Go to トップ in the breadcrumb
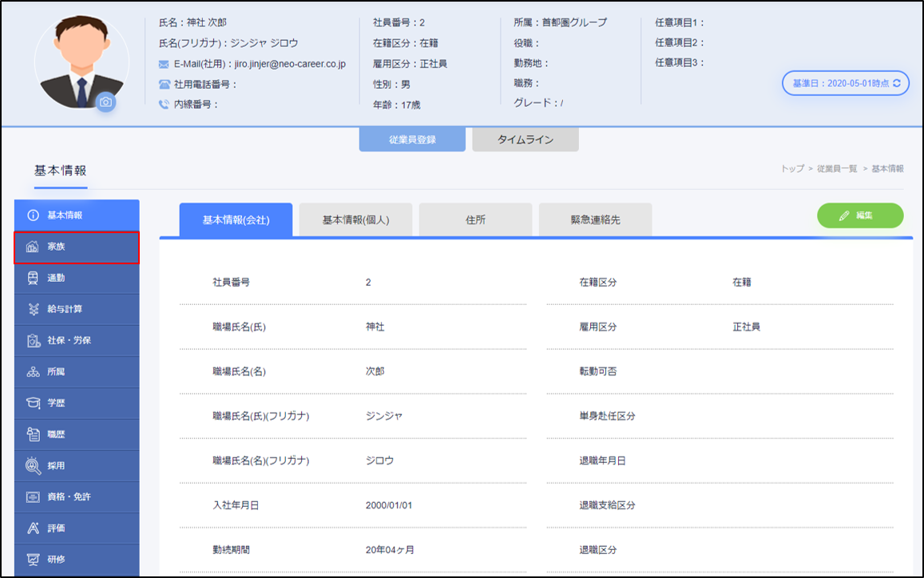The height and width of the screenshot is (578, 924). (792, 169)
